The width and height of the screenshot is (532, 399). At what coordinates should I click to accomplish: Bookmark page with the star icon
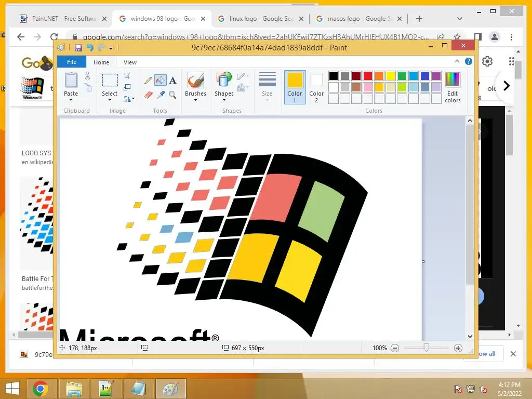coord(457,37)
